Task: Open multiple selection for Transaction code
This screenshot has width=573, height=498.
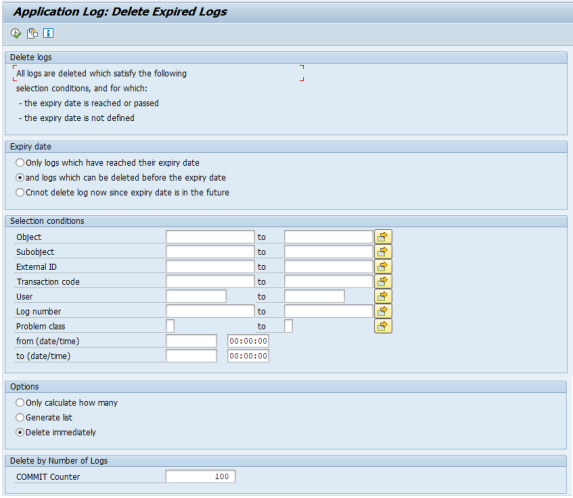Action: [x=383, y=281]
